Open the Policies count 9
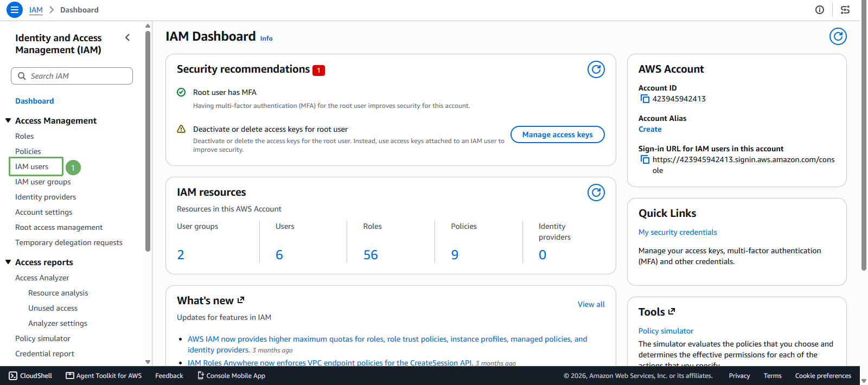 point(455,255)
